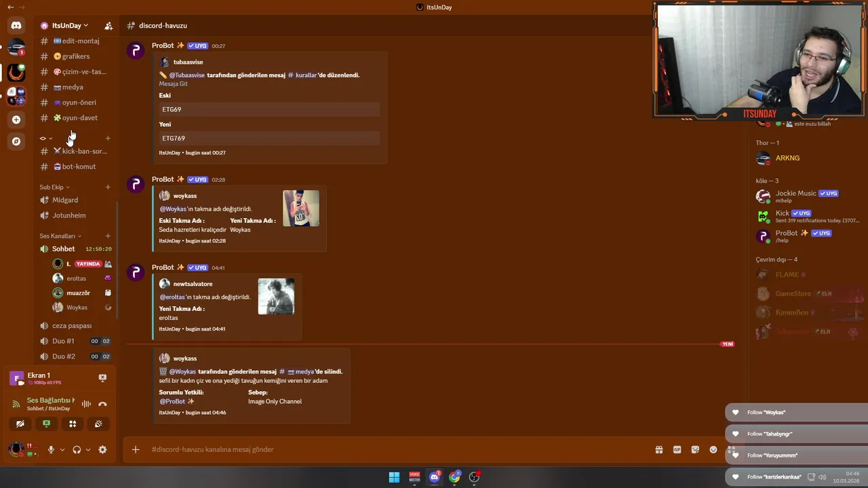
Task: Open Discord icon on taskbar
Action: click(x=435, y=477)
